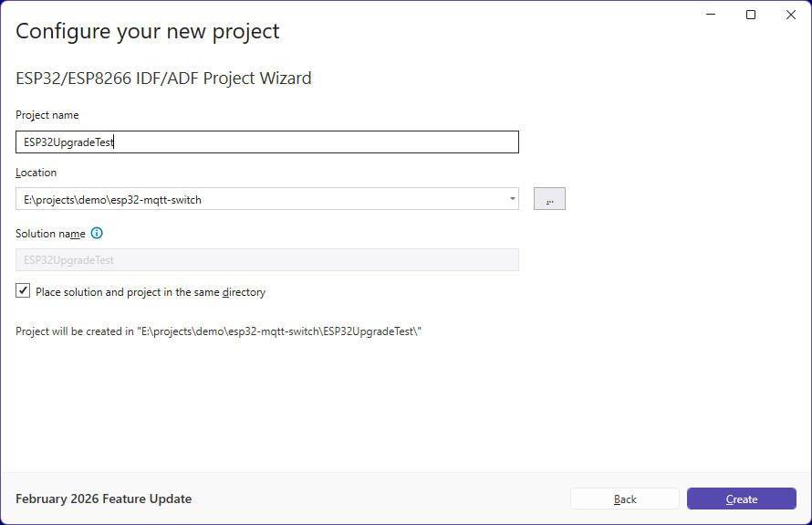Go back with the Back button
This screenshot has height=525, width=812.
625,499
